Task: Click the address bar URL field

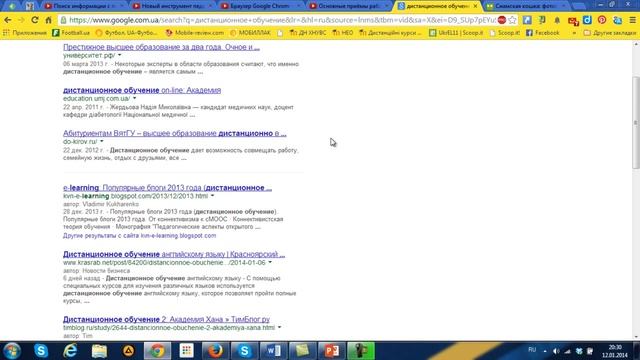Action: (278, 20)
